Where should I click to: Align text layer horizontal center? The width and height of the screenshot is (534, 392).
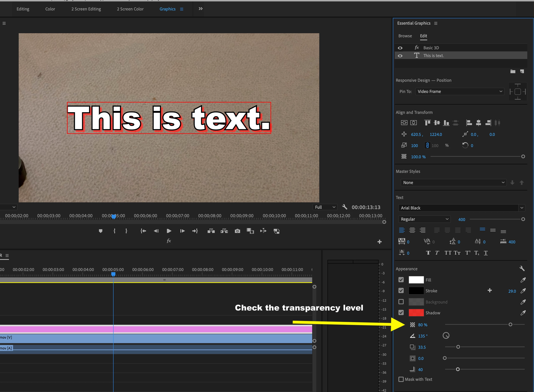coord(414,123)
